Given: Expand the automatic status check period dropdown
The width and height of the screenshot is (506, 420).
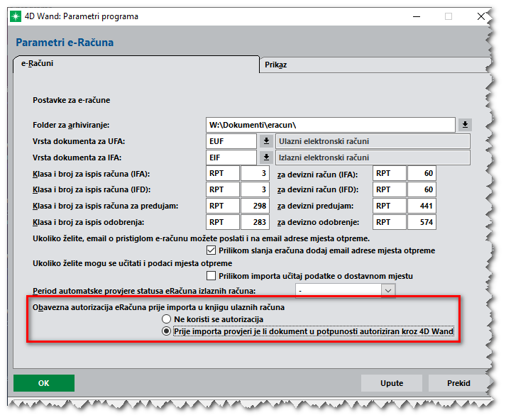Looking at the screenshot, I should pos(387,290).
